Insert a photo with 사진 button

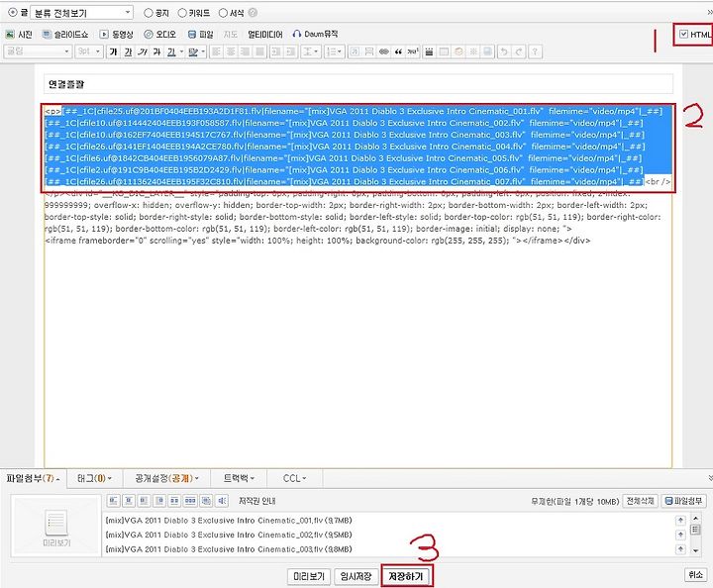(19, 34)
